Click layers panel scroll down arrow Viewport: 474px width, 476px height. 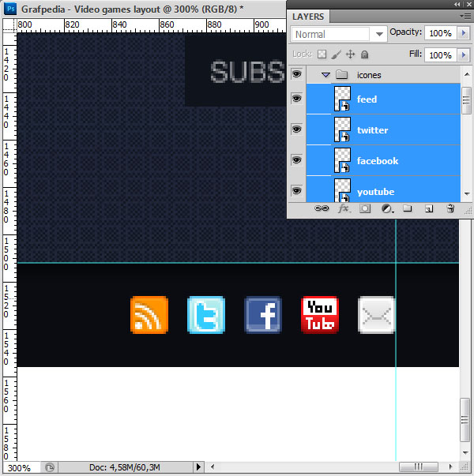[x=467, y=193]
